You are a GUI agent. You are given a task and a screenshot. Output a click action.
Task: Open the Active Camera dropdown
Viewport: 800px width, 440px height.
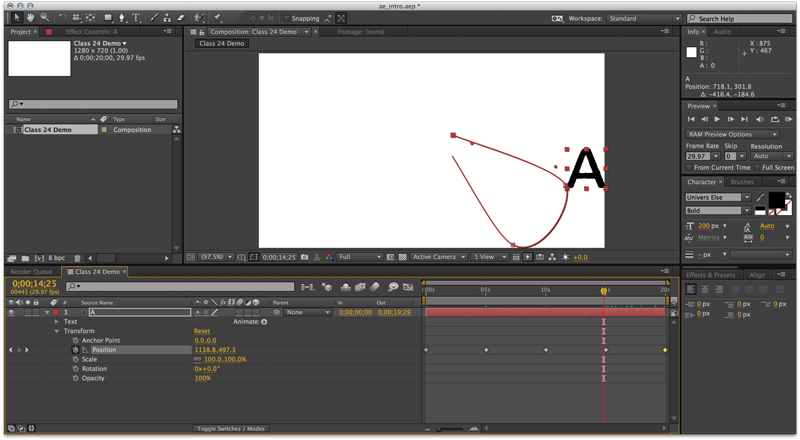[439, 257]
